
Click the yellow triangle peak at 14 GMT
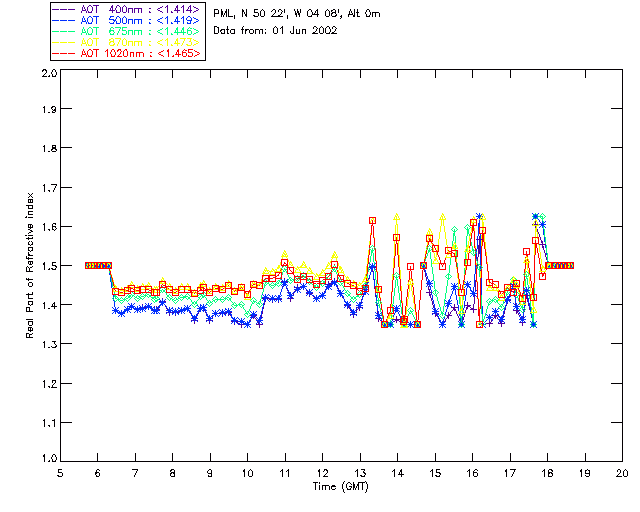[x=396, y=217]
